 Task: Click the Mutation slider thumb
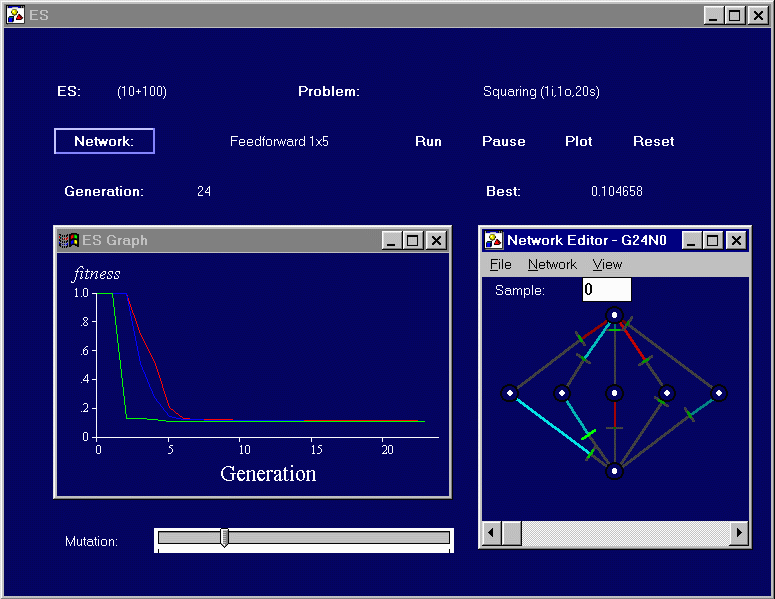point(225,538)
